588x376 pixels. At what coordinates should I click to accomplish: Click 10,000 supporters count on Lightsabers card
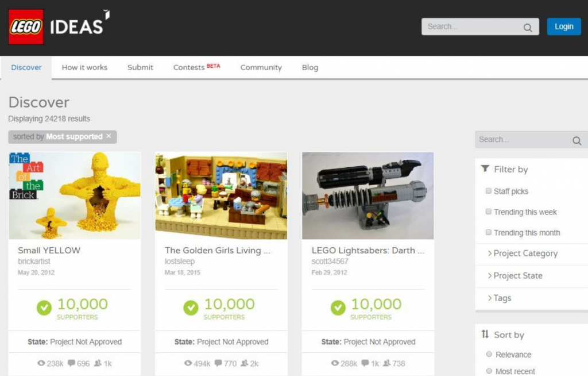coord(376,304)
